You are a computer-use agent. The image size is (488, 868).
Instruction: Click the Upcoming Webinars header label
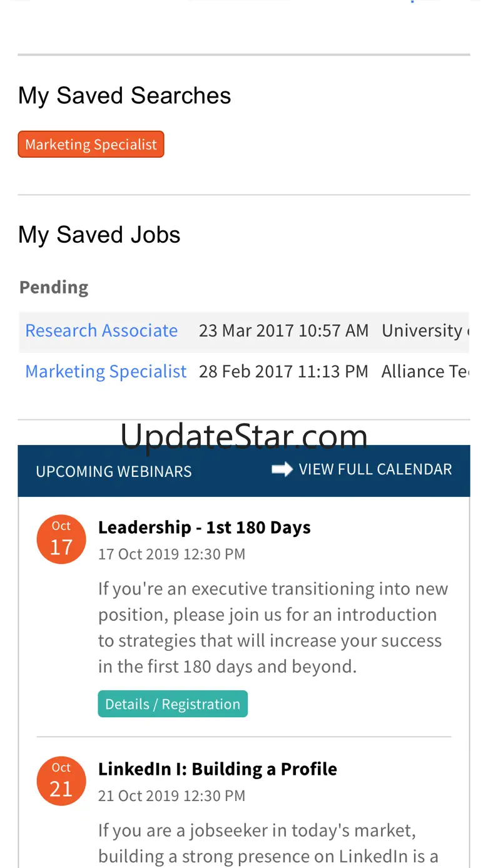(114, 471)
